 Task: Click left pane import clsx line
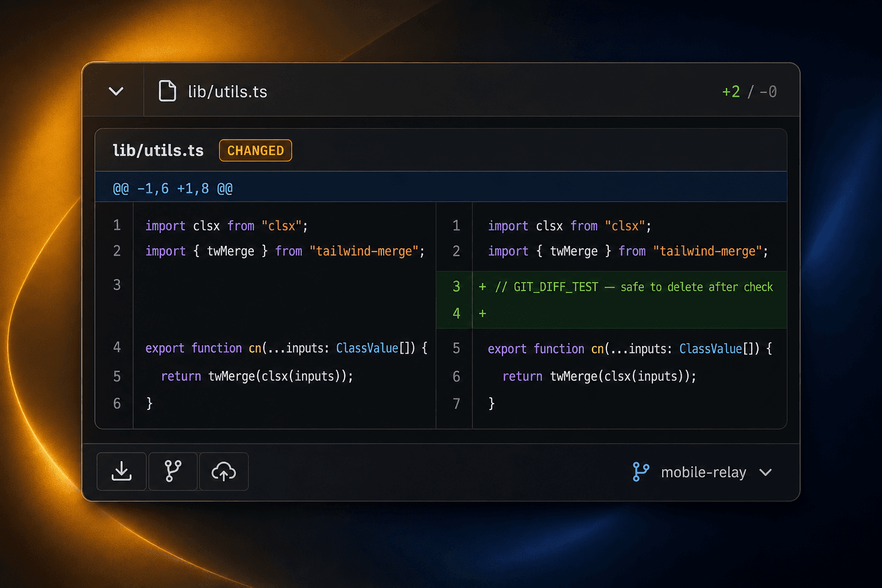coord(227,226)
